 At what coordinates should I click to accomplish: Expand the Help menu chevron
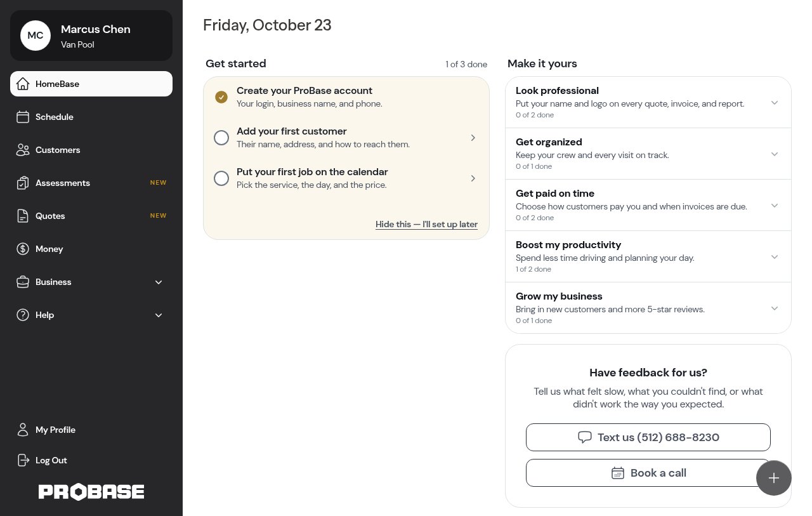pos(159,315)
